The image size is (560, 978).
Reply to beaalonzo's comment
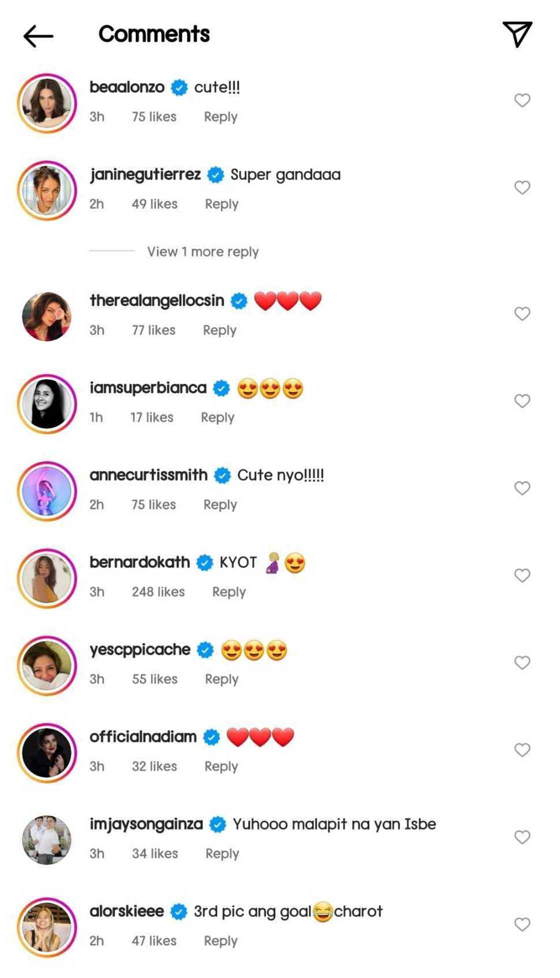(220, 117)
